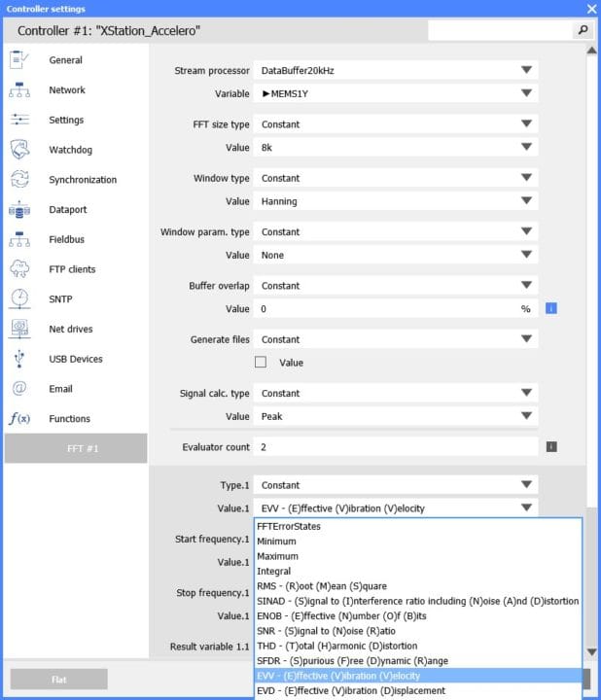
Task: Select Minimum in the dropdown list
Action: [418, 542]
